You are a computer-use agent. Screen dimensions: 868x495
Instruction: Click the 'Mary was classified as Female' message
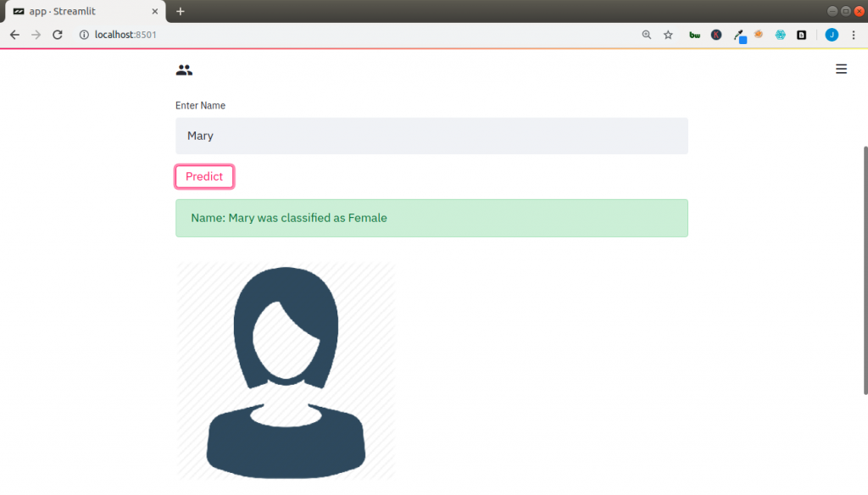click(431, 218)
